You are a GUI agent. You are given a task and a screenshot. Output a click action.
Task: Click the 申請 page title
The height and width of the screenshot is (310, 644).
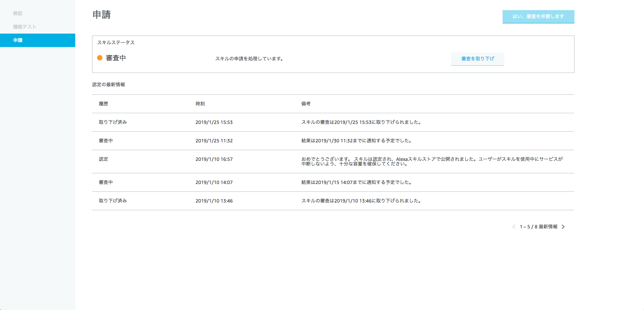tap(101, 15)
